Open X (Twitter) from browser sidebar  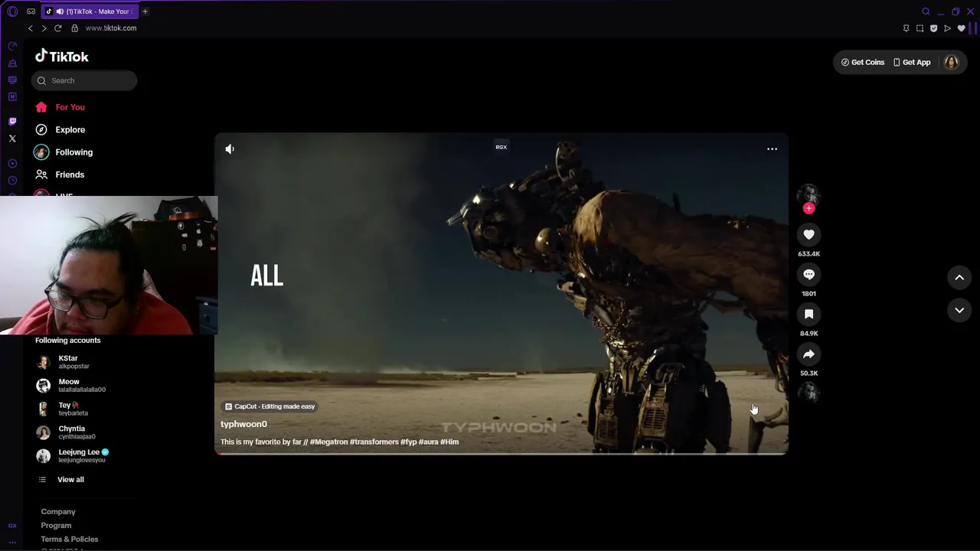point(12,139)
